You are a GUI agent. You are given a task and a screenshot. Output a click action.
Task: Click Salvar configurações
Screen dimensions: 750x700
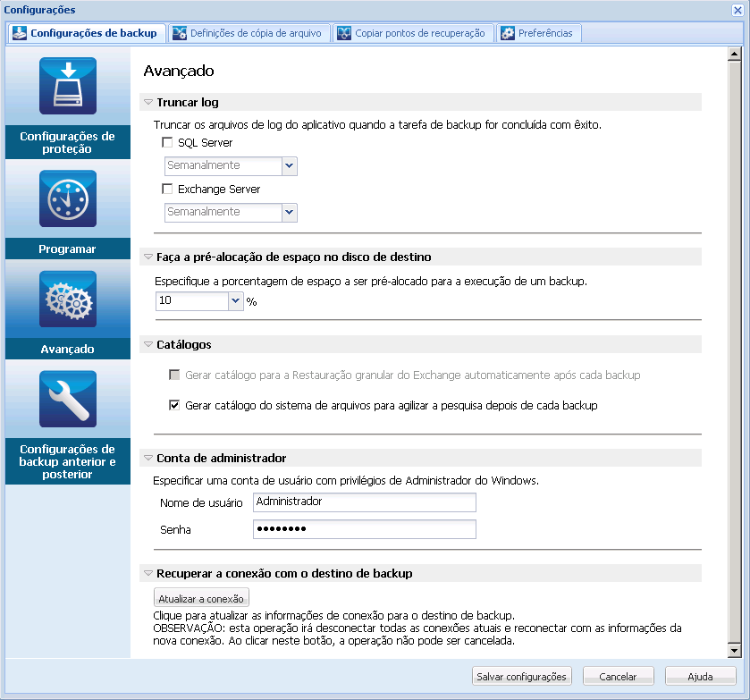click(x=521, y=677)
